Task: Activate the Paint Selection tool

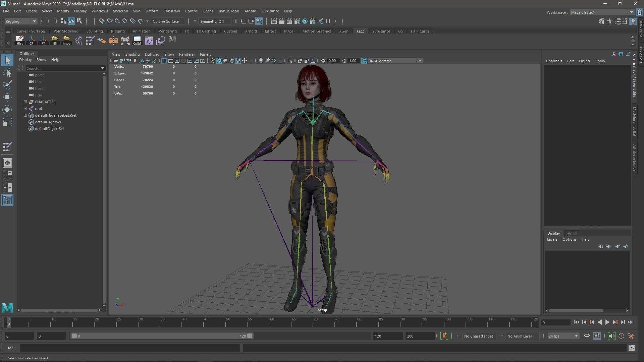Action: coord(7,85)
